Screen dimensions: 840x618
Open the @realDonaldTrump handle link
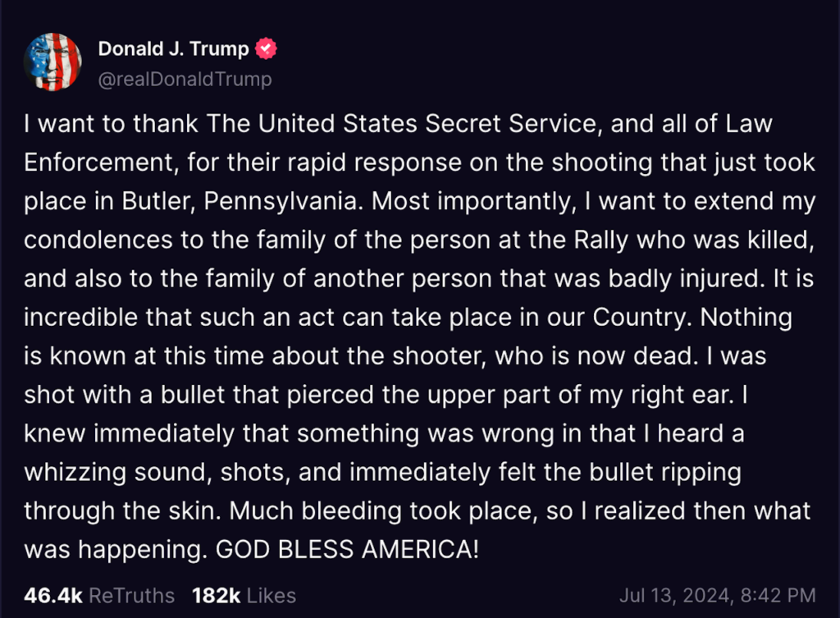[185, 79]
